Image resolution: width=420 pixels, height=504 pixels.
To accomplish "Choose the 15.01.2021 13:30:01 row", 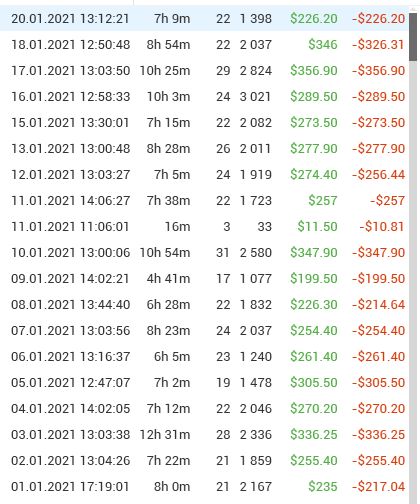I will pos(204,123).
